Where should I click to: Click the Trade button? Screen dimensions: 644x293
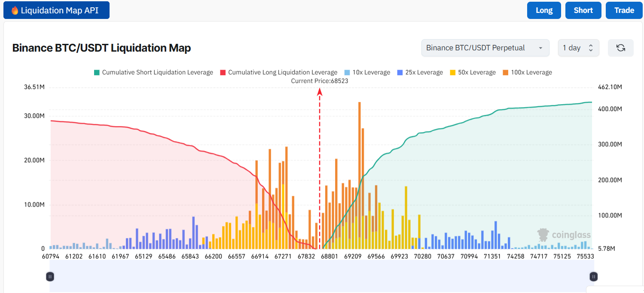(624, 10)
